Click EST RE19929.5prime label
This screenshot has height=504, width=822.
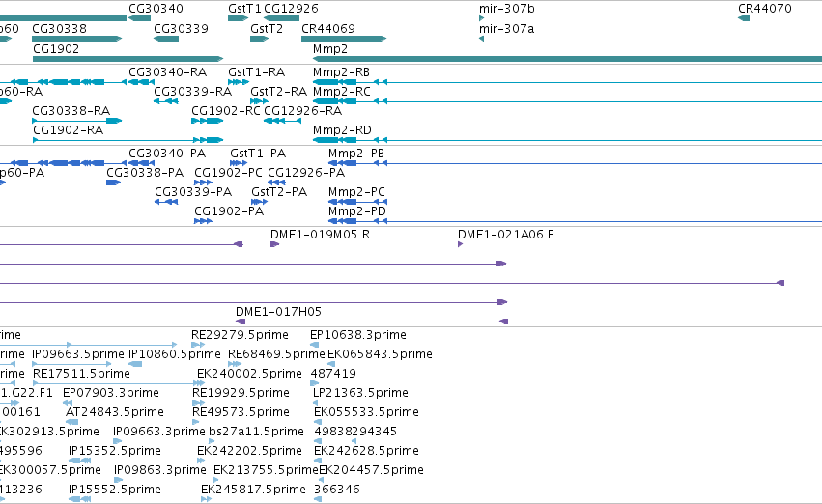point(241,393)
